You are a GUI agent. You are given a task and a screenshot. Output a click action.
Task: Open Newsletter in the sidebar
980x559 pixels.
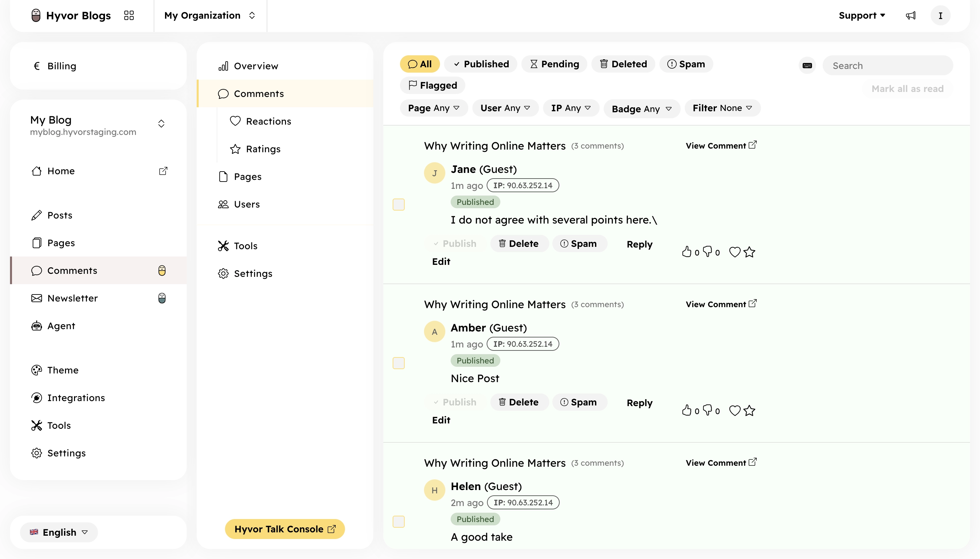pyautogui.click(x=98, y=298)
